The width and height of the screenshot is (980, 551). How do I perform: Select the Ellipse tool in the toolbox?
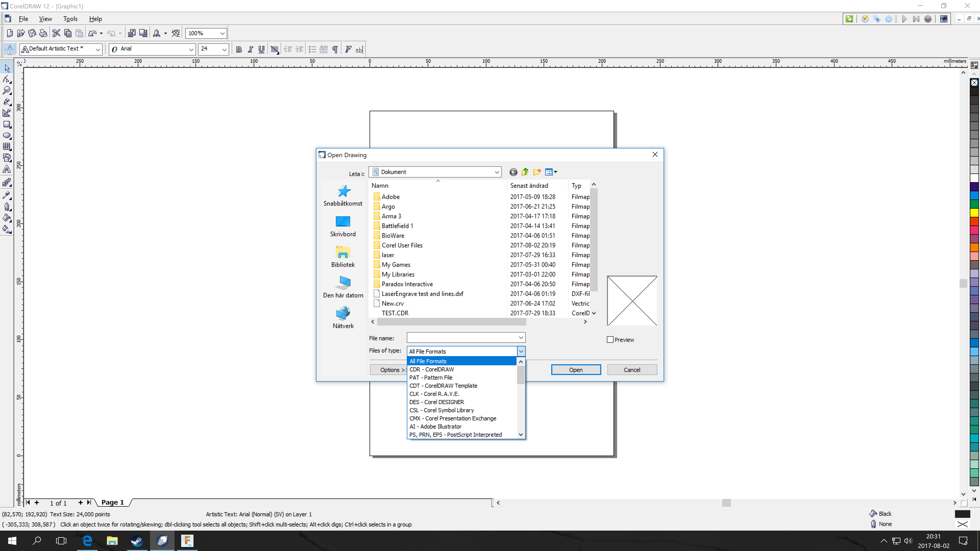click(7, 136)
